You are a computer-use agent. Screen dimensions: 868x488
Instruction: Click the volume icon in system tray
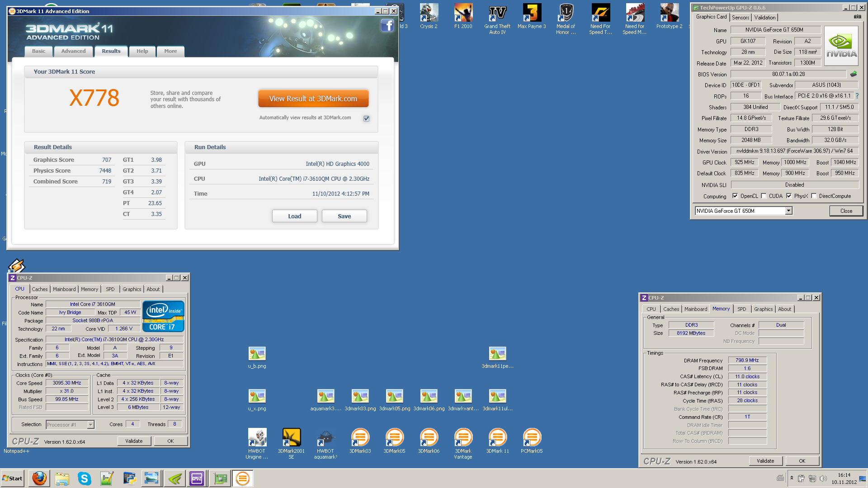[x=823, y=478]
